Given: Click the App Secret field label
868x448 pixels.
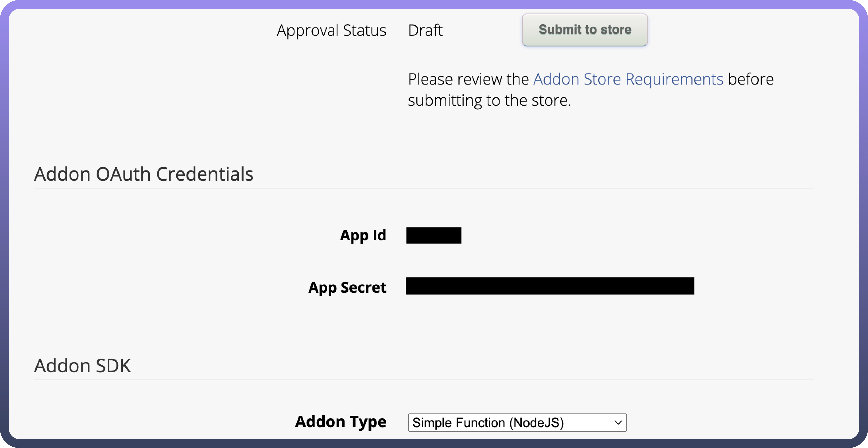Looking at the screenshot, I should [x=347, y=287].
